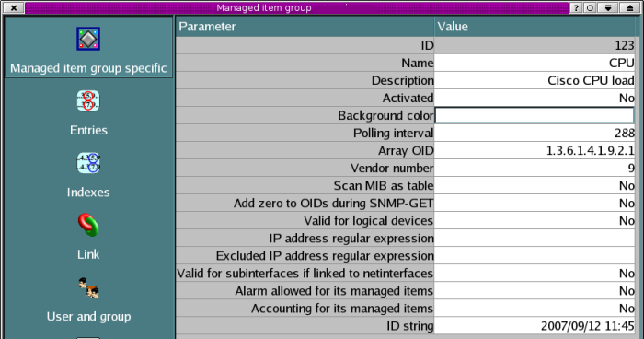Click the window shade-down arrow icon
The height and width of the screenshot is (339, 644).
[608, 7]
